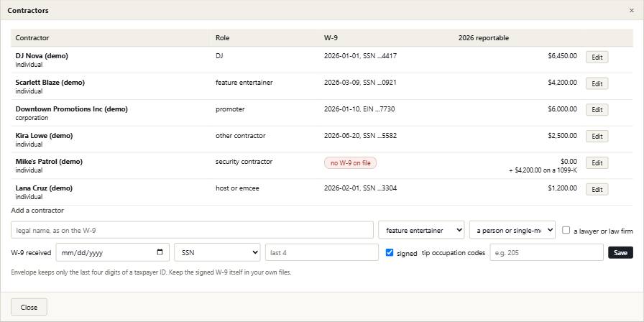Click the other contractor role cell
Screen dimensions: 644x322
[240, 135]
